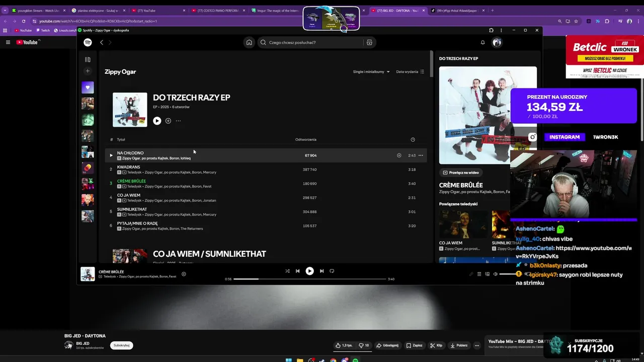This screenshot has height=362, width=644.
Task: Add DO TRZECH RAZY EP to library
Action: [168, 121]
